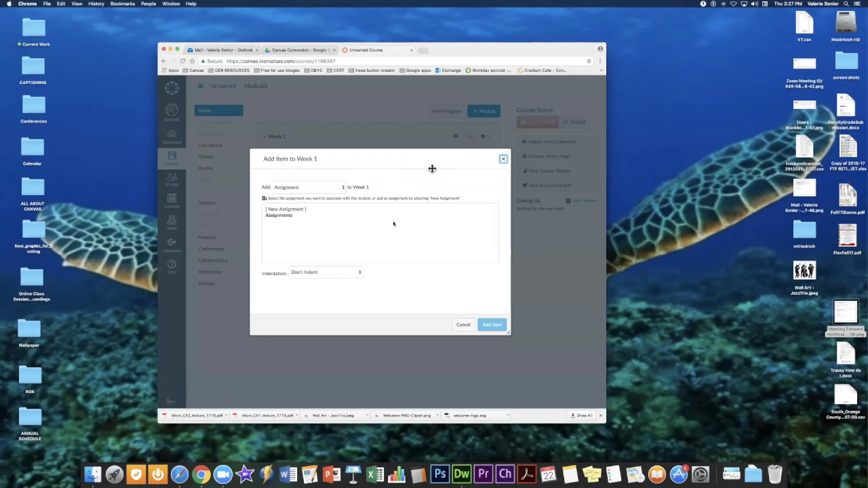Open the Window menu in the menu bar

click(171, 4)
